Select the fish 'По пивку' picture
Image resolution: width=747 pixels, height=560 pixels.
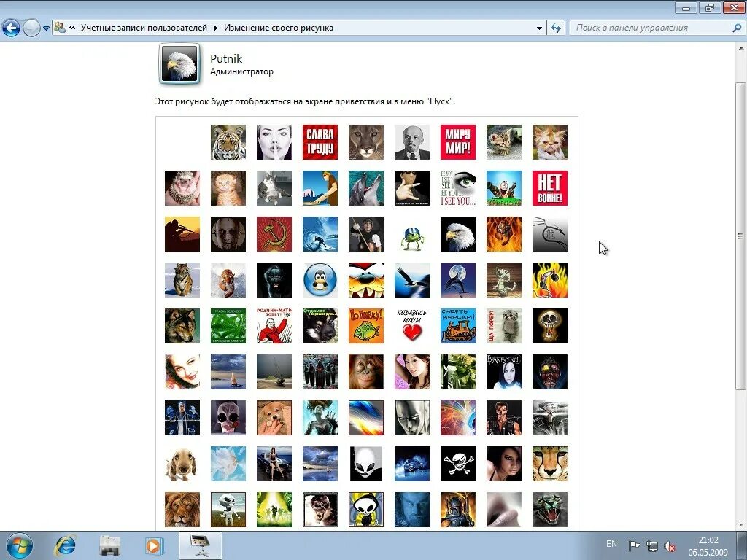tap(366, 326)
